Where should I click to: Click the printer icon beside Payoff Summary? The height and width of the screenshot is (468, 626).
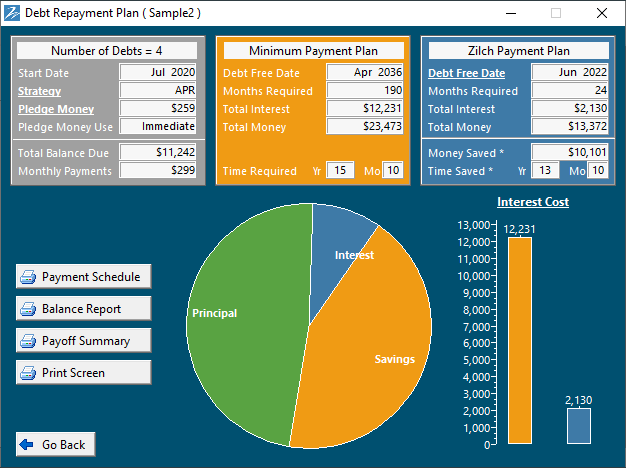coord(29,341)
